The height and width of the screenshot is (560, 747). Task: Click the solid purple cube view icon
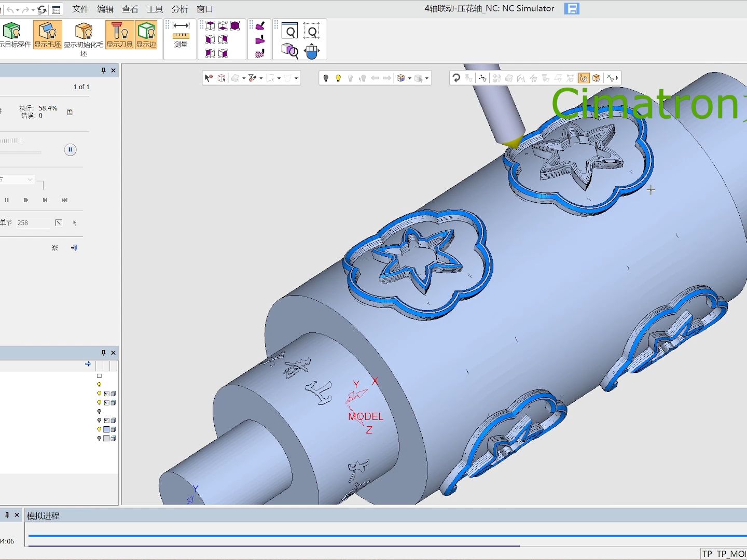tap(235, 26)
